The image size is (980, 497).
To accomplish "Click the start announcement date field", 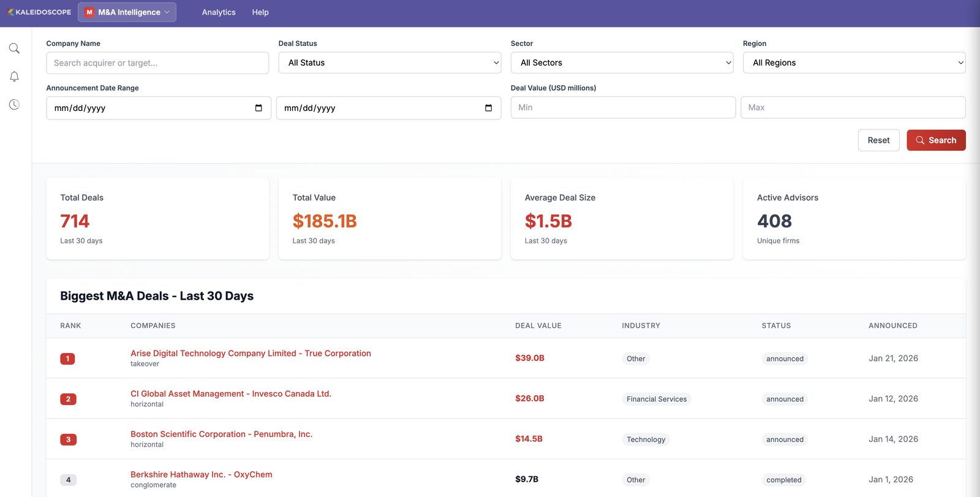I will (x=159, y=108).
